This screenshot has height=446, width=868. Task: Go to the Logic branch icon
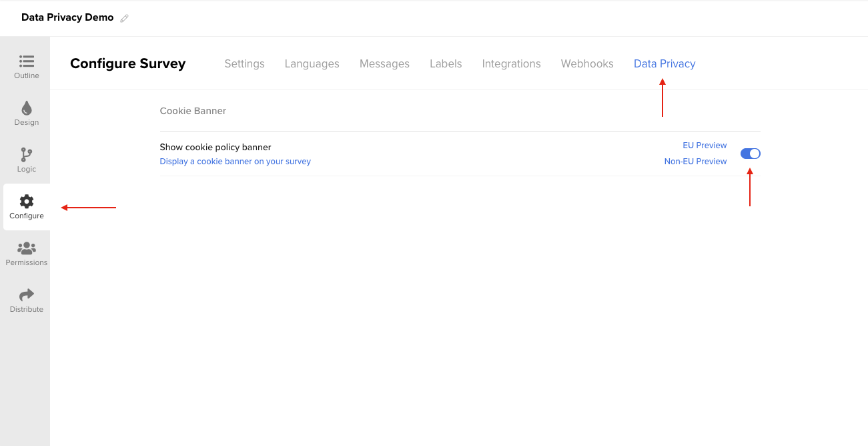click(27, 155)
